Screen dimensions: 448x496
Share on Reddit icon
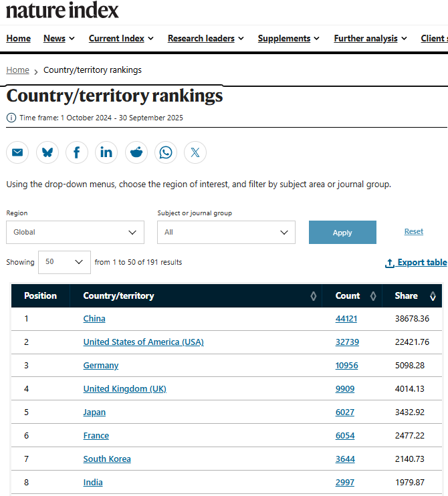pos(136,152)
